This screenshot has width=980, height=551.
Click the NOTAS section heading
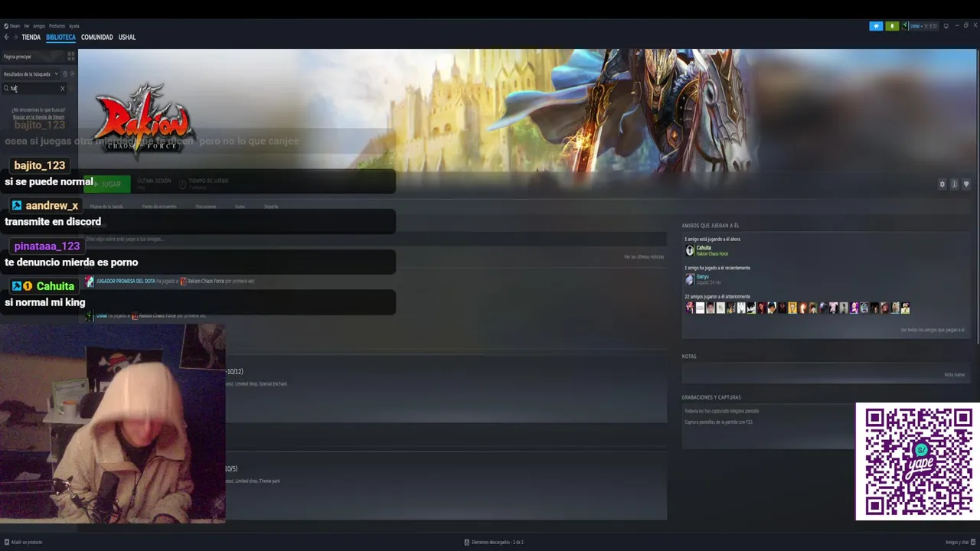tap(689, 357)
